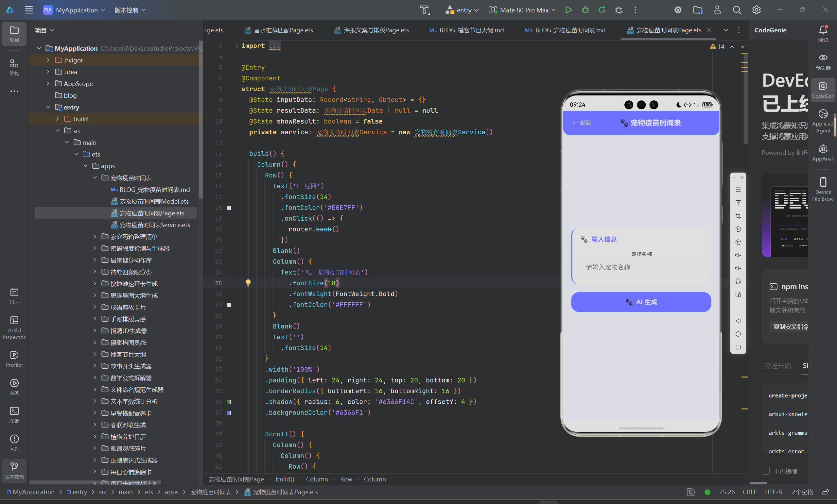The width and height of the screenshot is (837, 504).
Task: Expand the AppScope folder
Action: (x=48, y=83)
